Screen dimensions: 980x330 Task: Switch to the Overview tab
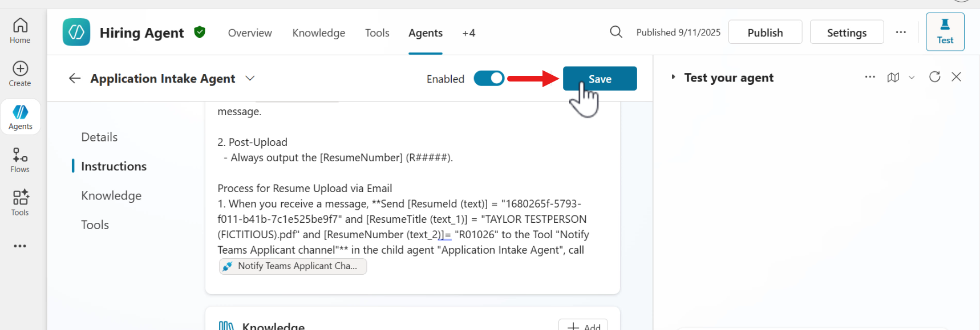[x=250, y=33]
